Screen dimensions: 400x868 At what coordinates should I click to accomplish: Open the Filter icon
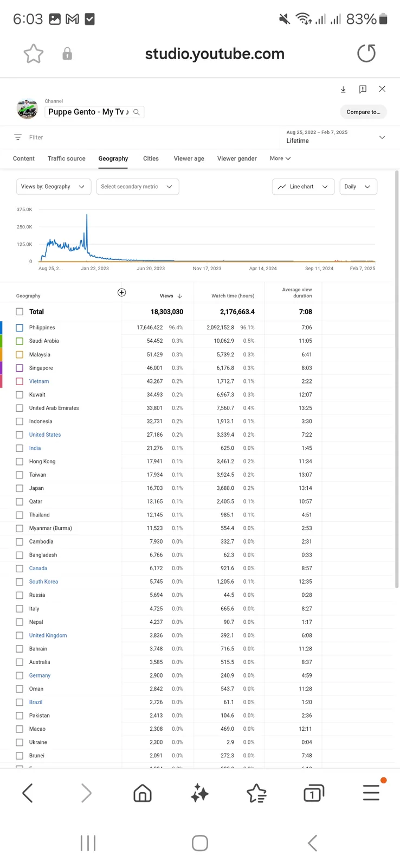pyautogui.click(x=18, y=137)
